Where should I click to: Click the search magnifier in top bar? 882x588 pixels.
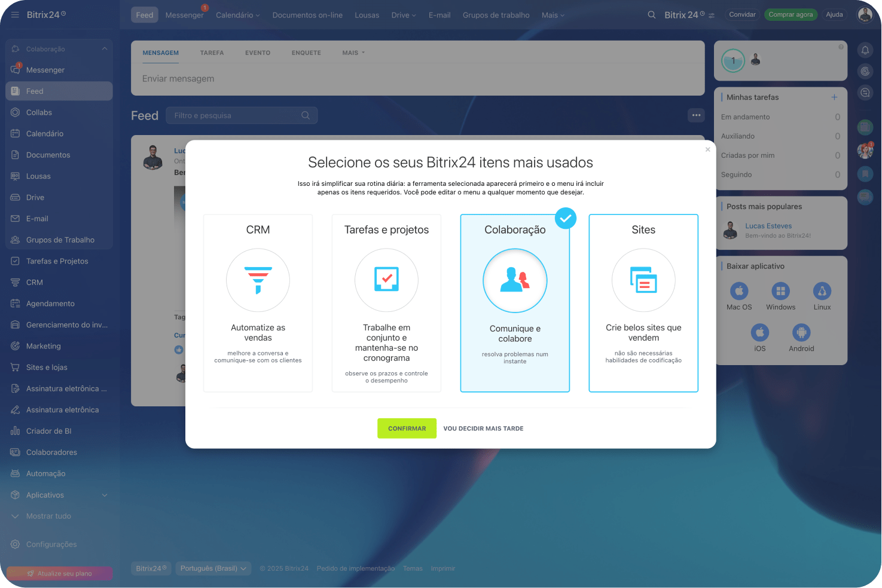point(651,15)
